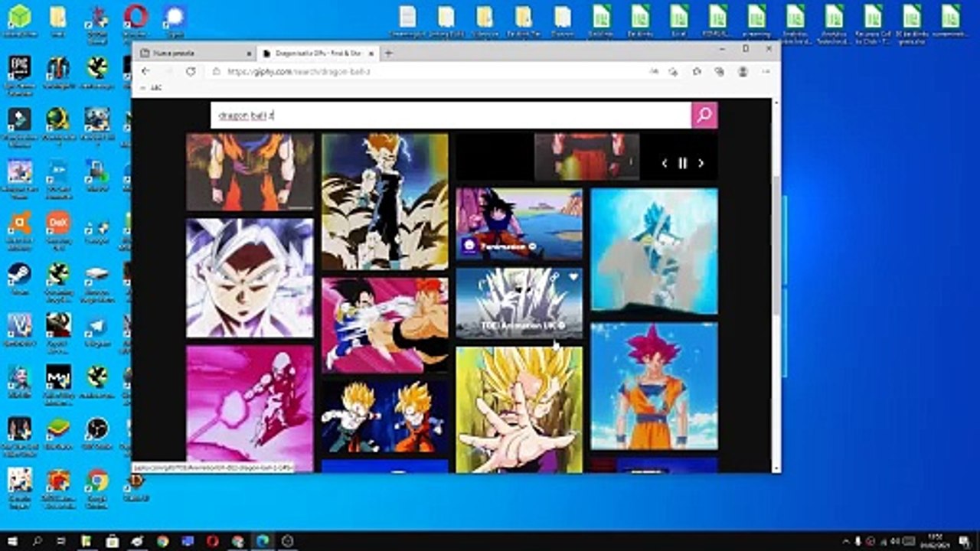Open the Vegeta lightning aura GIF
The image size is (980, 551).
[x=384, y=201]
